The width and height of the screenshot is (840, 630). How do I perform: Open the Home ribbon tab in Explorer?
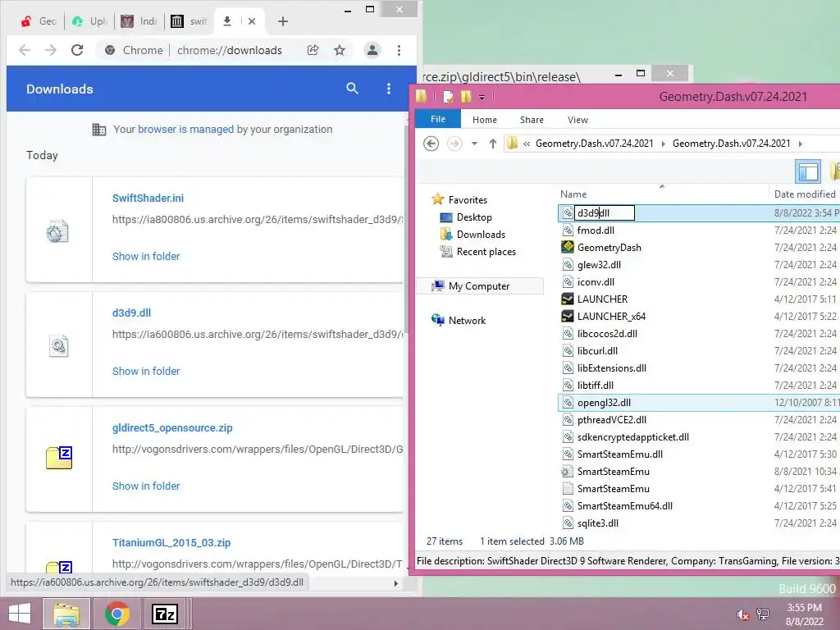(x=484, y=120)
